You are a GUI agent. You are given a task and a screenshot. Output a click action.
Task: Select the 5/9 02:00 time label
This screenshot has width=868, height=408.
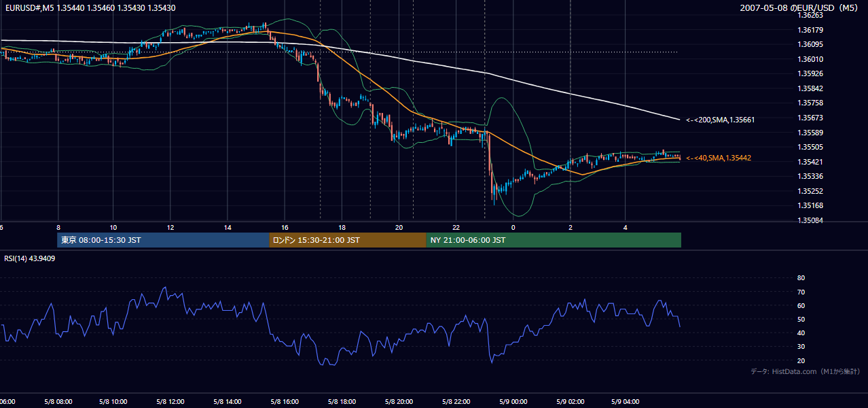coord(570,402)
